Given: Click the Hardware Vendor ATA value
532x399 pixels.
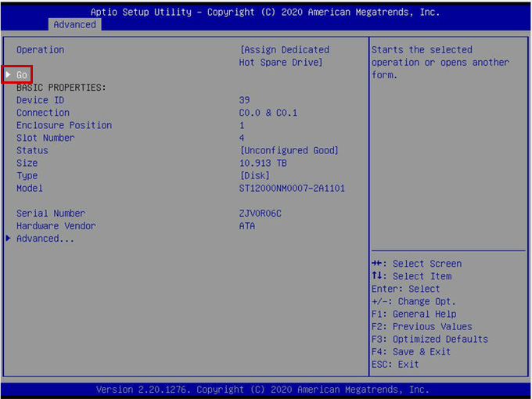Looking at the screenshot, I should coord(247,226).
